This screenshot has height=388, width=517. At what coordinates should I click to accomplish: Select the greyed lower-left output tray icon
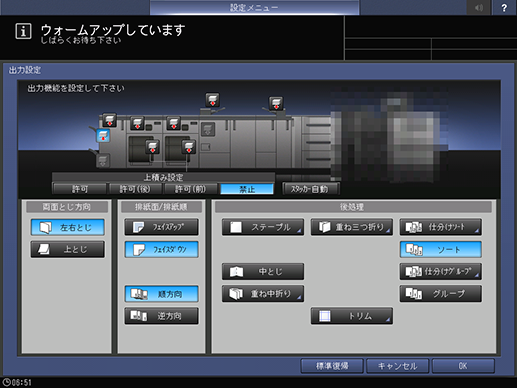pyautogui.click(x=103, y=161)
